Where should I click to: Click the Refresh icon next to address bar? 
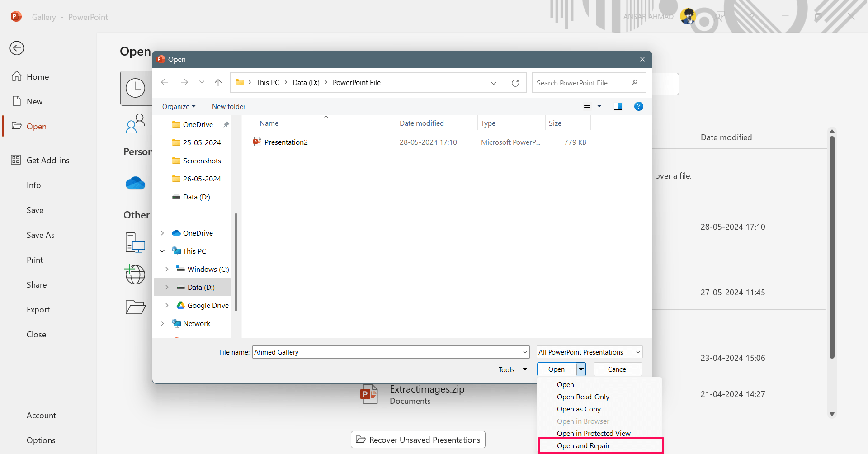point(515,83)
